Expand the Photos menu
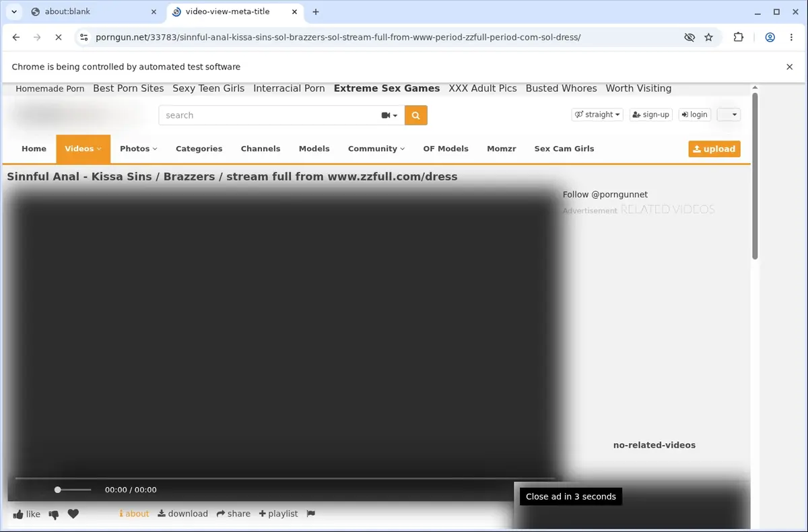 click(138, 149)
